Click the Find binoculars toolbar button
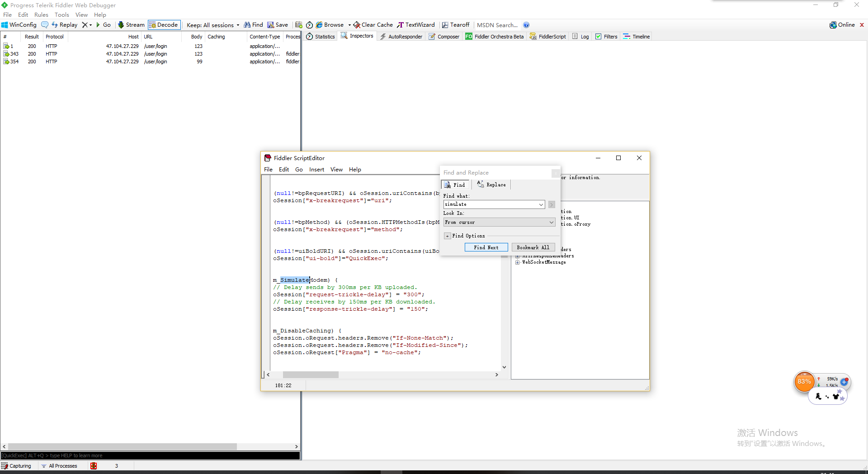This screenshot has width=868, height=474. click(x=253, y=25)
